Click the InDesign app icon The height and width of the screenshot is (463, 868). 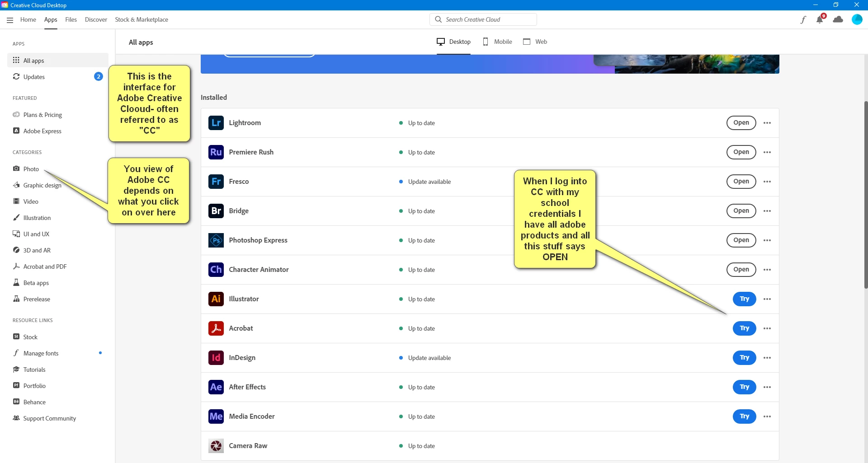(x=216, y=358)
